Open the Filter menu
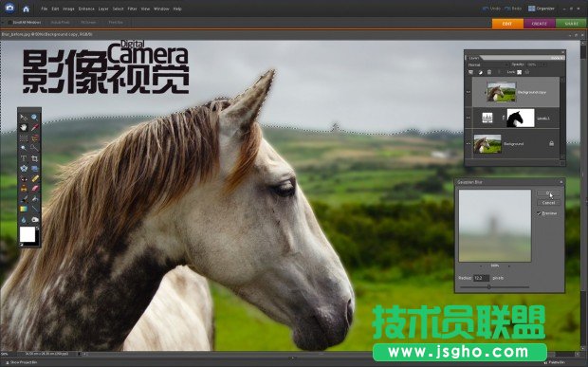Image resolution: width=588 pixels, height=367 pixels. point(132,9)
